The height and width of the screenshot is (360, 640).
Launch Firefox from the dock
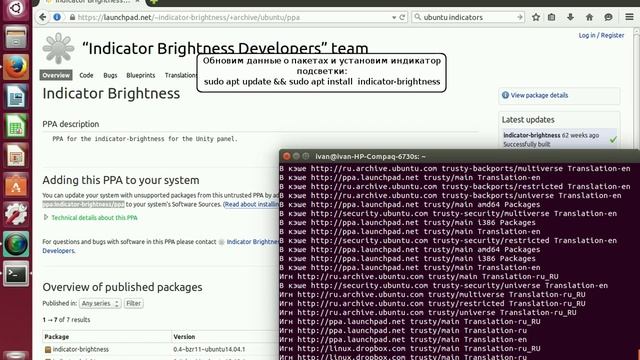[16, 67]
